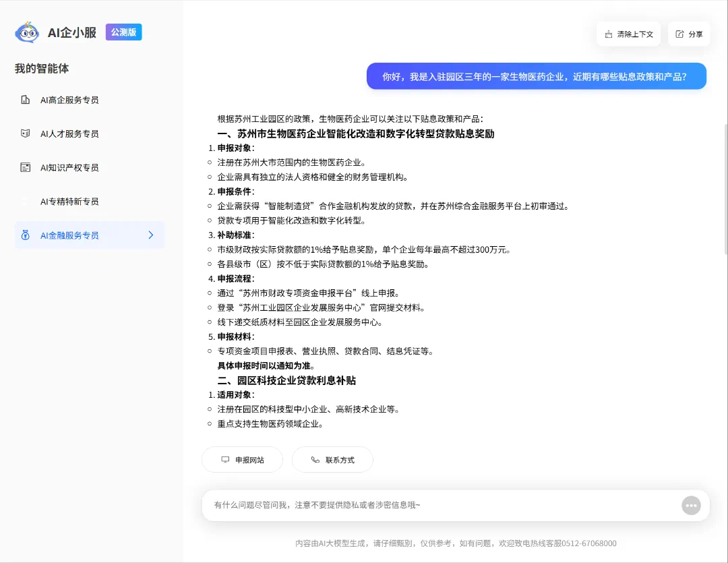728x563 pixels.
Task: Click the AI金融服务专员 money bag icon
Action: (x=26, y=235)
